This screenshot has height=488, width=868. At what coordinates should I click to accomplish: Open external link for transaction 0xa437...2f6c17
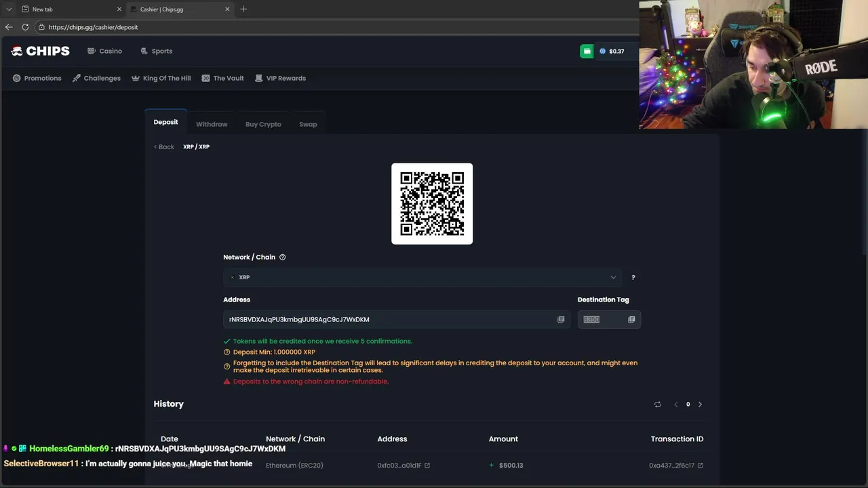point(700,465)
